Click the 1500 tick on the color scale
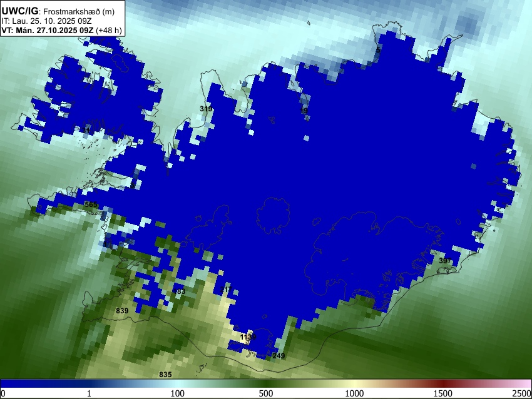532x399 pixels. tap(443, 393)
